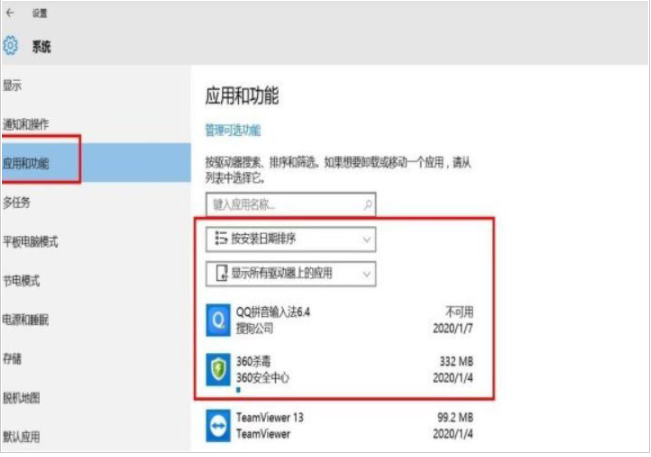This screenshot has width=651, height=457.
Task: Open the 管理可选功能 link
Action: coord(232,130)
